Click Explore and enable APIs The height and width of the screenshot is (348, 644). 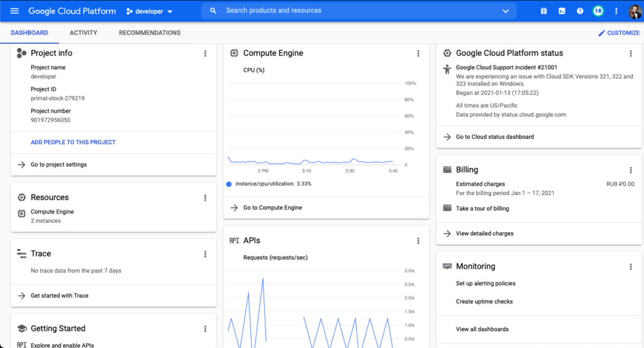[x=62, y=345]
